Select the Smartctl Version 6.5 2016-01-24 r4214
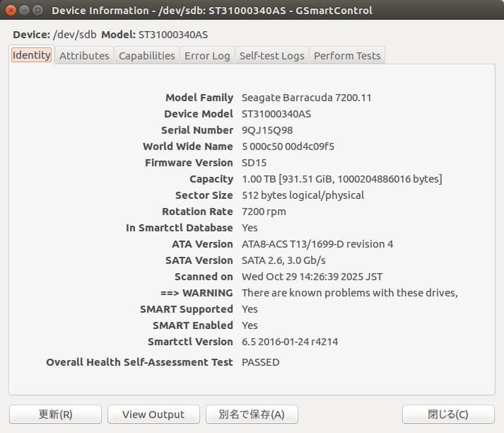Viewport: 504px width, 433px height. [x=290, y=342]
